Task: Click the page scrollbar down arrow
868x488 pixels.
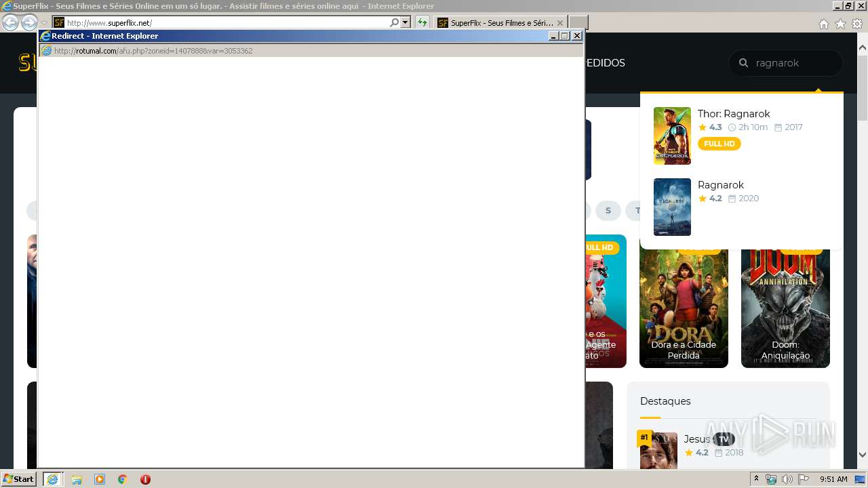Action: click(863, 455)
